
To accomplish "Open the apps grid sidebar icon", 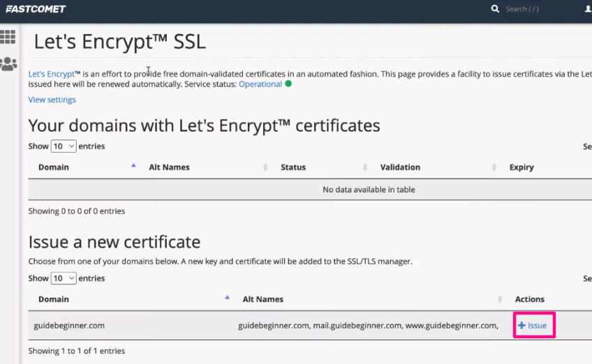I will coord(8,37).
